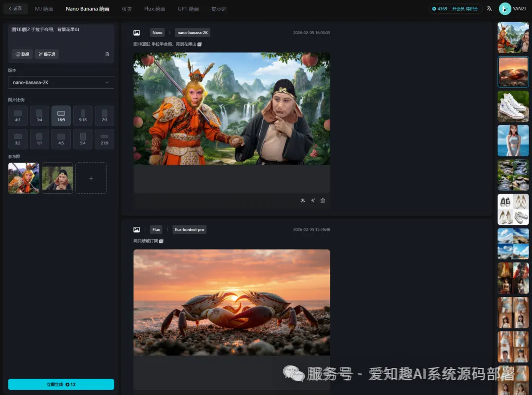Clear prompt with the trash icon

[107, 54]
